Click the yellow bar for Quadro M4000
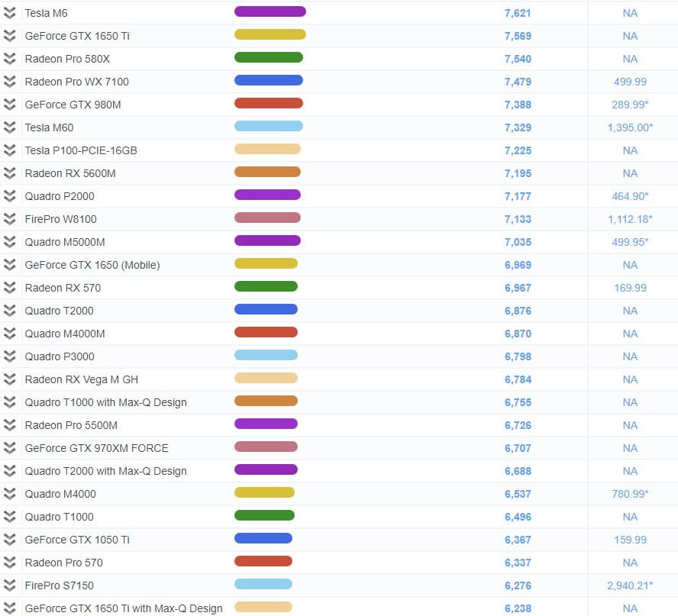This screenshot has height=616, width=678. coord(264,493)
